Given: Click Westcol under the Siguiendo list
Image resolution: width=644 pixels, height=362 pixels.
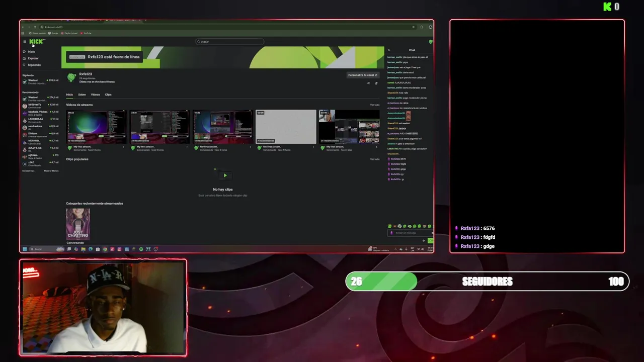Looking at the screenshot, I should 40,81.
